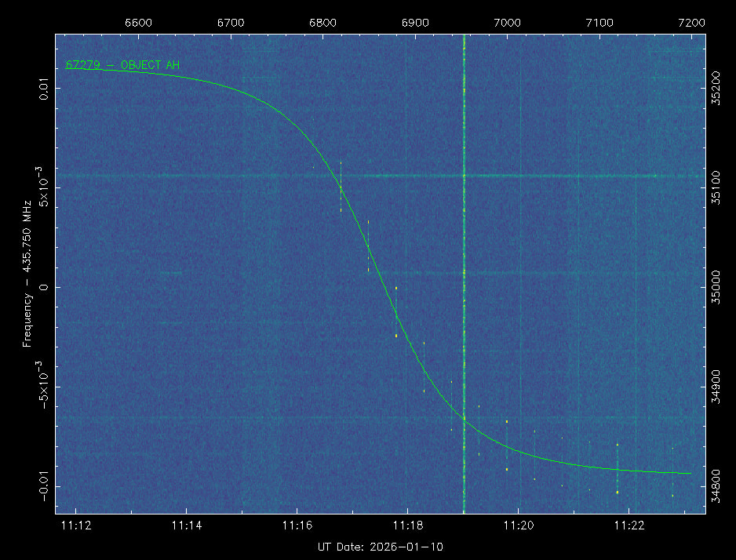Click the 0.01 label on left axis
736x560 pixels.
[44, 89]
